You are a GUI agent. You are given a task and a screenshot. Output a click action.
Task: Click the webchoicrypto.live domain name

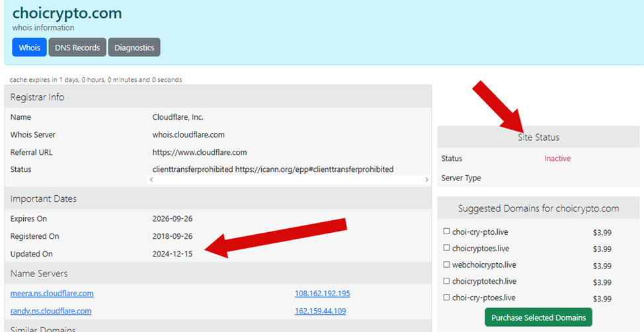pyautogui.click(x=484, y=265)
